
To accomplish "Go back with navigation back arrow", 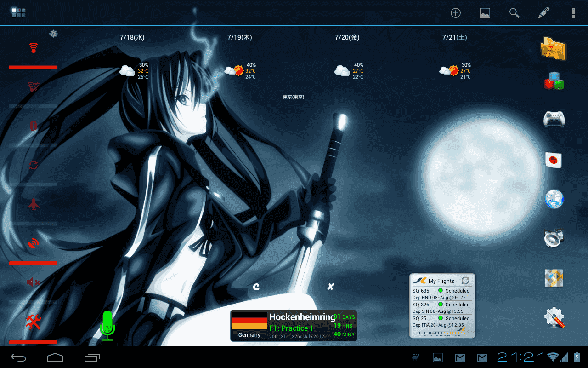I will click(x=19, y=357).
